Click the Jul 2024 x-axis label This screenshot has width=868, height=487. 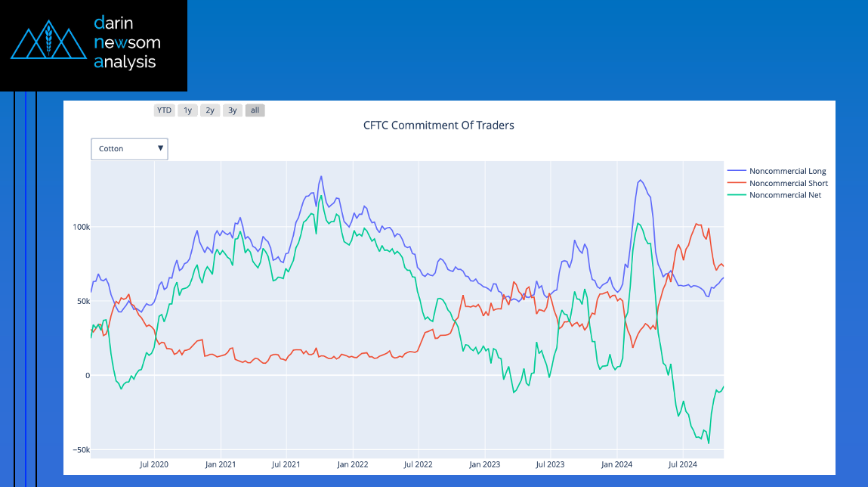click(683, 464)
